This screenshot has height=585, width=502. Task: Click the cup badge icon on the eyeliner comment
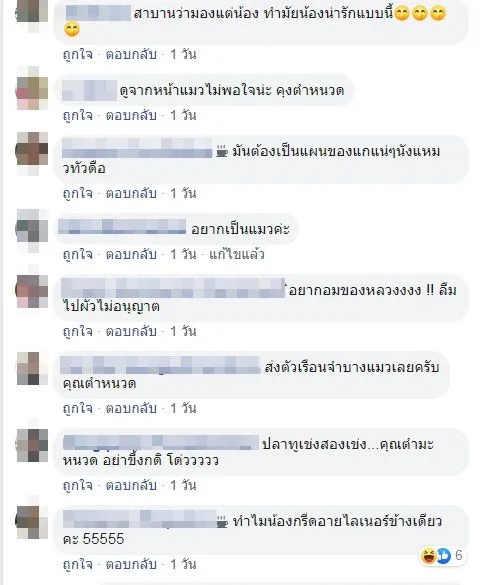[222, 522]
